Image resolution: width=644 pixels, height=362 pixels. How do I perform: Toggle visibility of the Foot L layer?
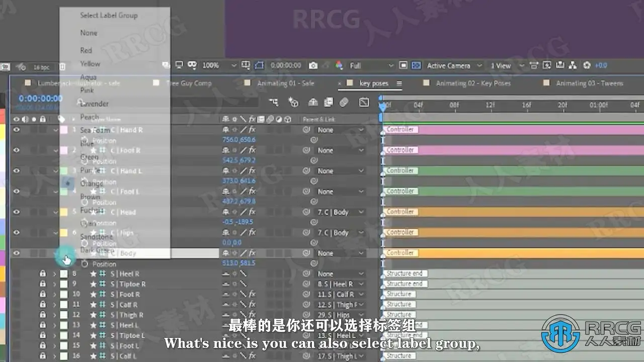click(x=17, y=192)
